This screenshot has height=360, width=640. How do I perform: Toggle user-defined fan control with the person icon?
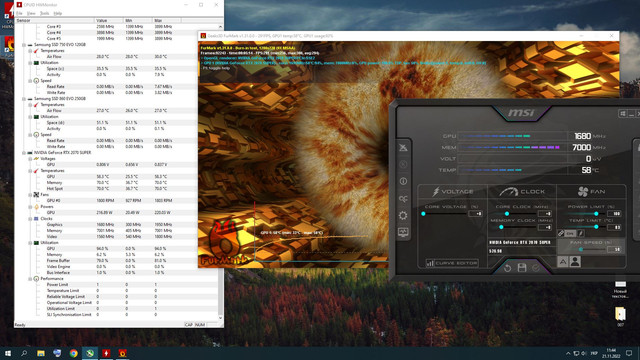click(575, 262)
